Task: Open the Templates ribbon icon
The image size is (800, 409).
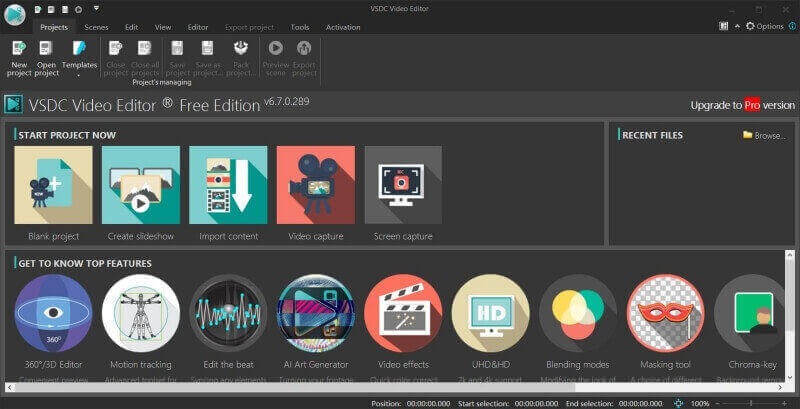Action: tap(79, 48)
